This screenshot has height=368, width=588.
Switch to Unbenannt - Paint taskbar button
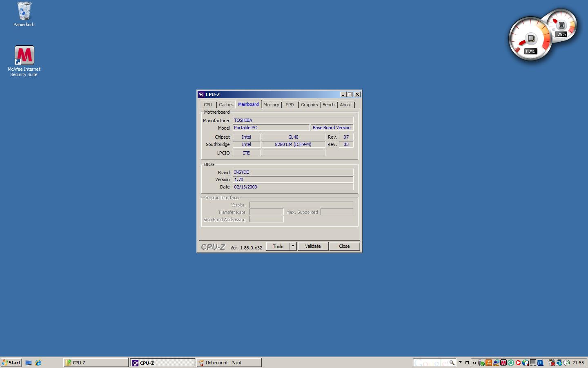click(229, 363)
